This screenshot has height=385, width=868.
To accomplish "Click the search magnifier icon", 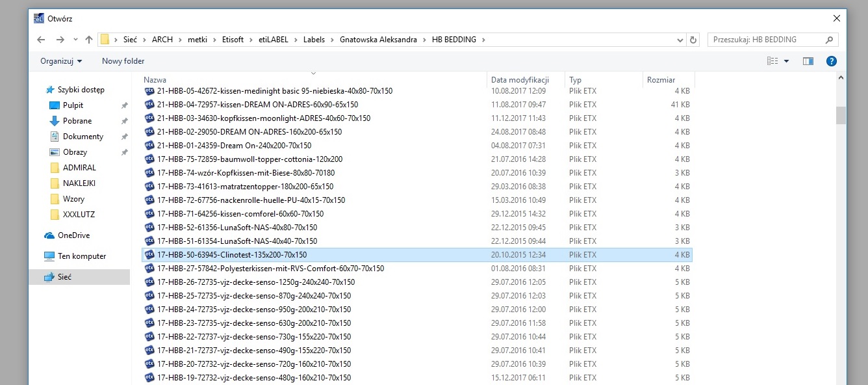I will coord(829,40).
